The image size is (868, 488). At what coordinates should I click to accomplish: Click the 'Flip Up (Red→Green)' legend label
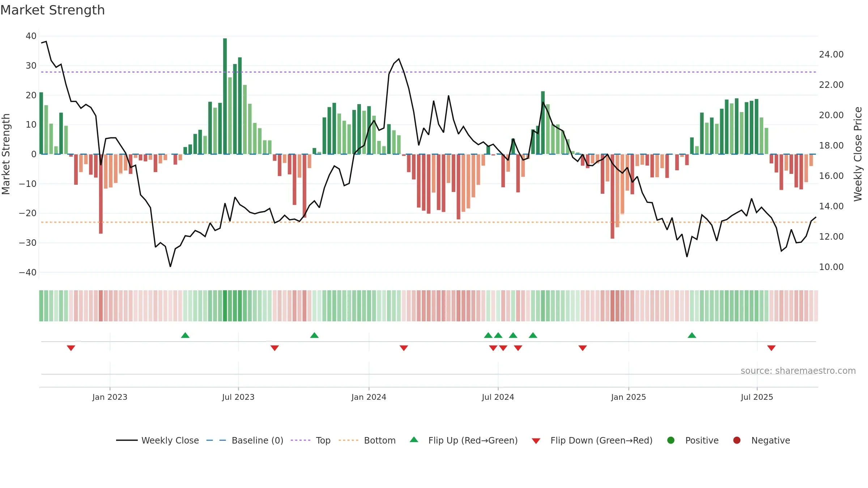click(473, 440)
